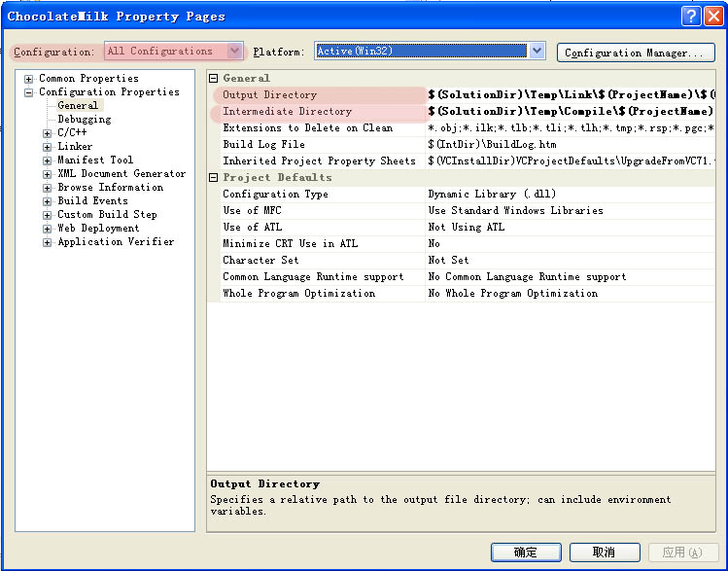728x571 pixels.
Task: Select Browse Information label
Action: 111,187
